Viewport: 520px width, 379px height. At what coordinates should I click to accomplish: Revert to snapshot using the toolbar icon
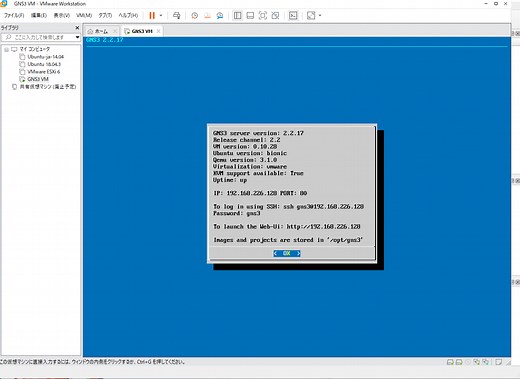point(207,15)
